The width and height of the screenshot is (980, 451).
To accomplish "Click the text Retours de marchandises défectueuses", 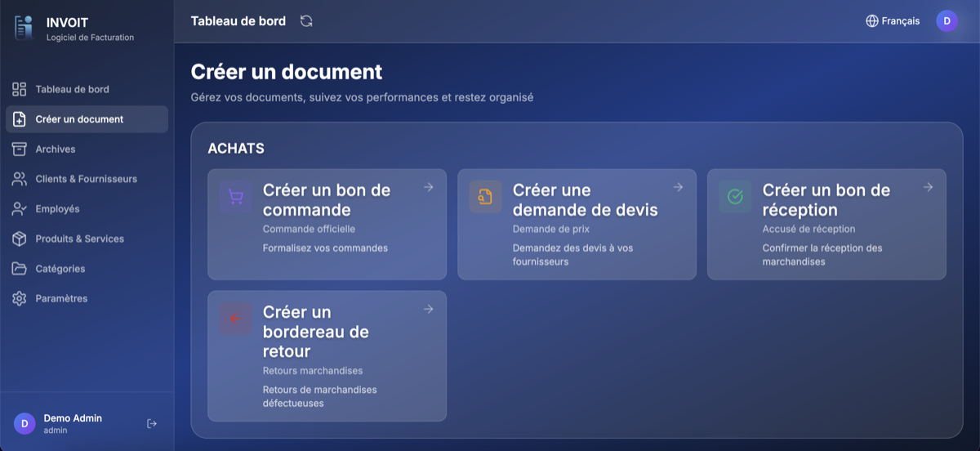I will pos(320,397).
